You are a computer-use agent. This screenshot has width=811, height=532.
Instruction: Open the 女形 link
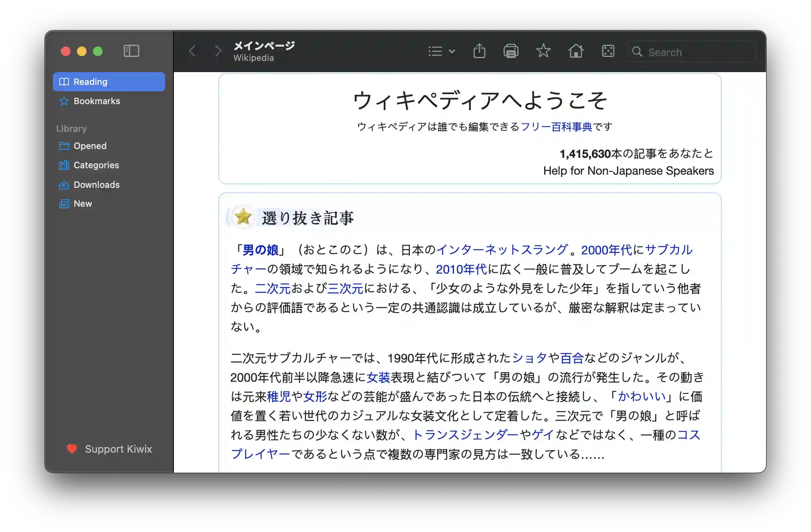click(x=315, y=396)
